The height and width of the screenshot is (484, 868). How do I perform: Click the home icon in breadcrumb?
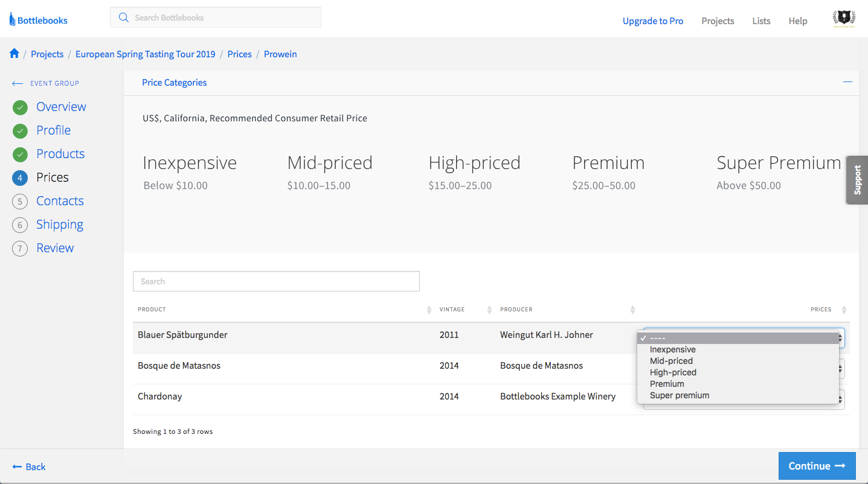(x=14, y=54)
